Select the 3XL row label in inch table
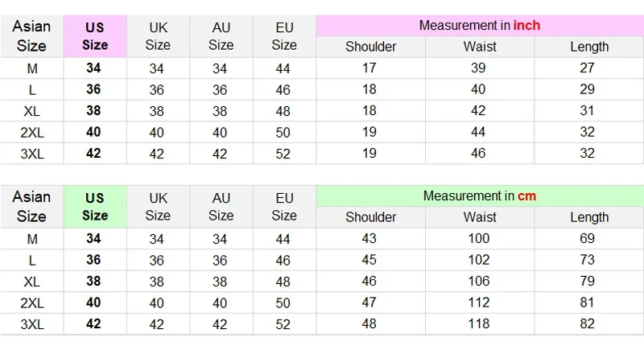 click(31, 153)
